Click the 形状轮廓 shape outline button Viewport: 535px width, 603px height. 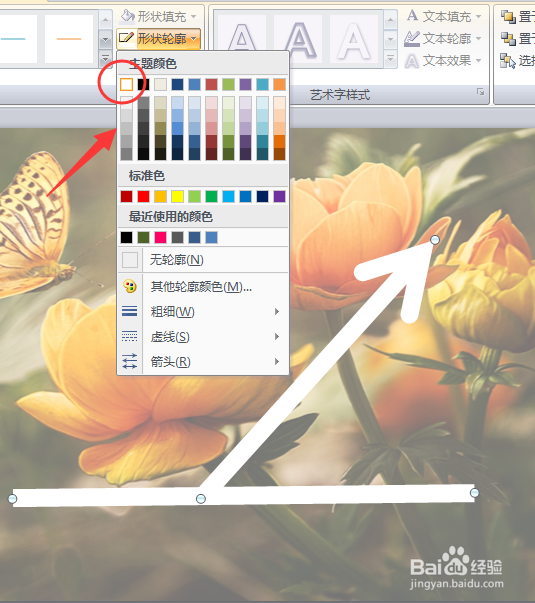pos(159,38)
